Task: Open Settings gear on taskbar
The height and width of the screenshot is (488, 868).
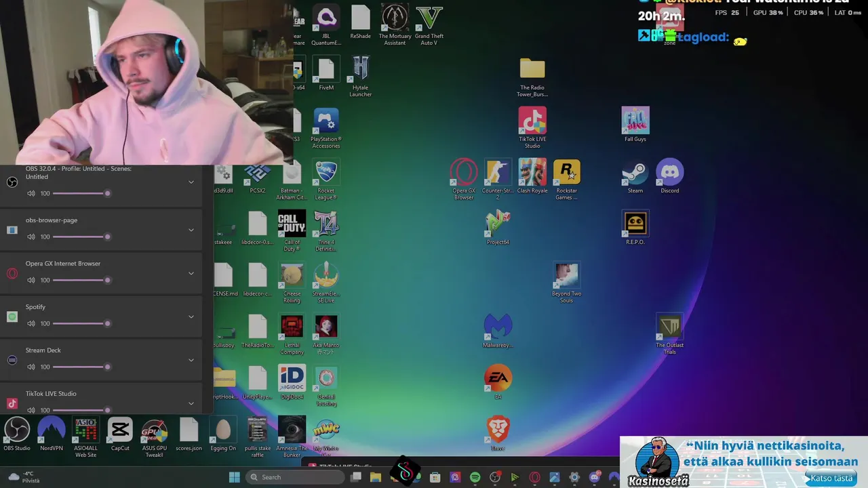Action: (x=574, y=477)
